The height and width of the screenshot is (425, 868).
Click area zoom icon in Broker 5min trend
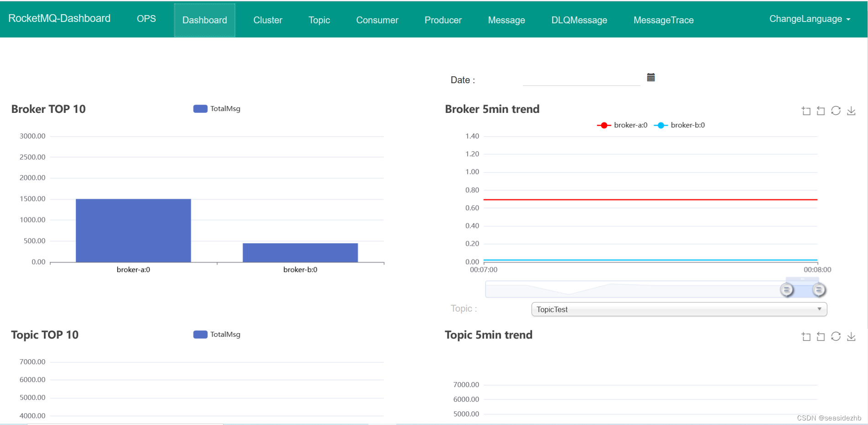click(x=806, y=111)
